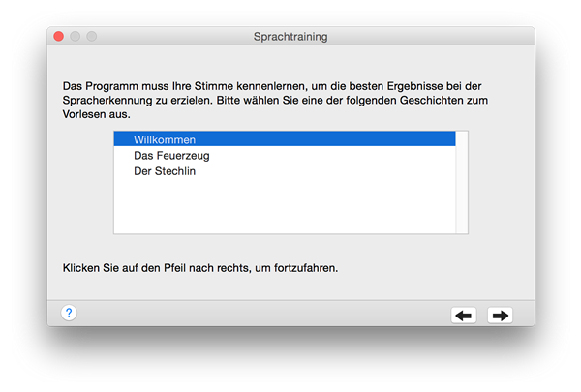Open help with the question mark button
581x392 pixels.
coord(69,313)
